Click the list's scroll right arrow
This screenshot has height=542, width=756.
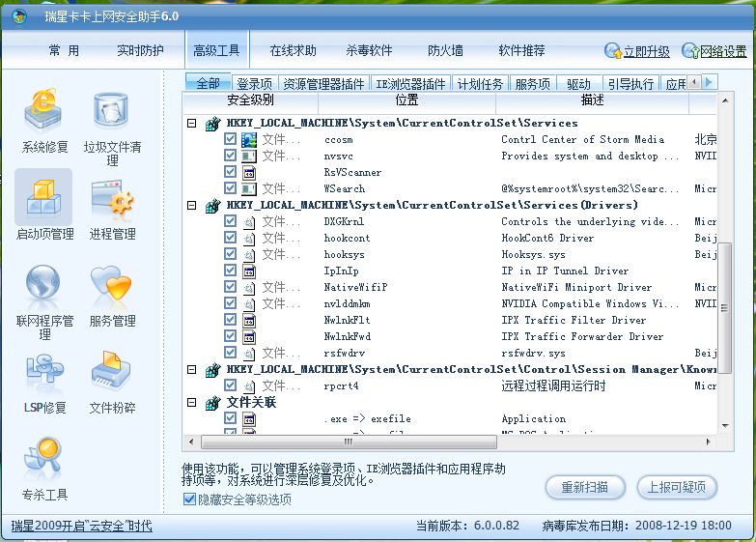708,442
